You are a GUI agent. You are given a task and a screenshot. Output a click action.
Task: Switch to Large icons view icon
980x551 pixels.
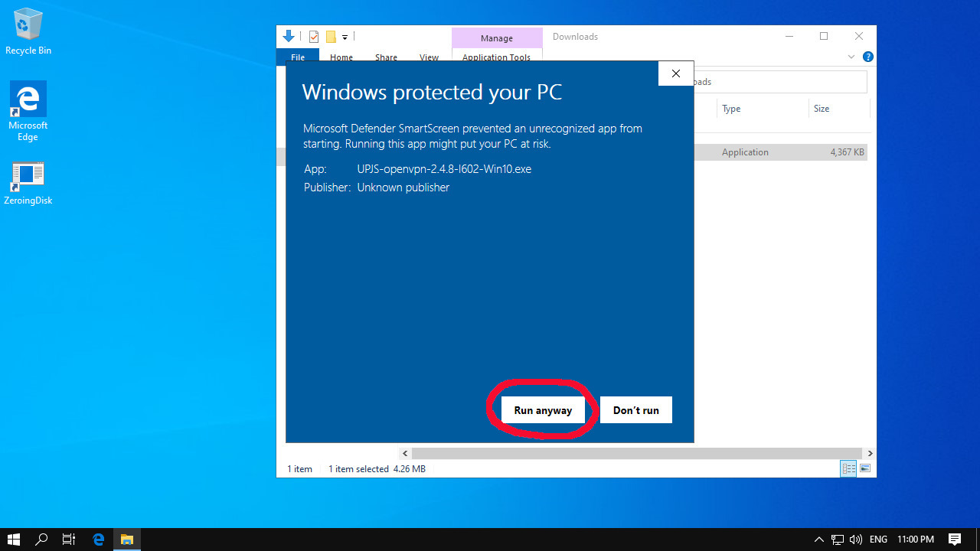coord(865,468)
